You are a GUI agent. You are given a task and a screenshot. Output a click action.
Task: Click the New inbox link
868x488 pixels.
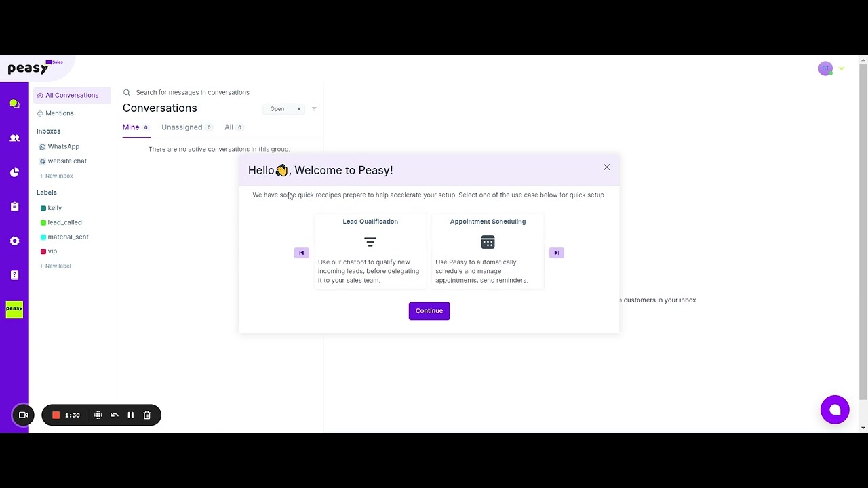(56, 176)
